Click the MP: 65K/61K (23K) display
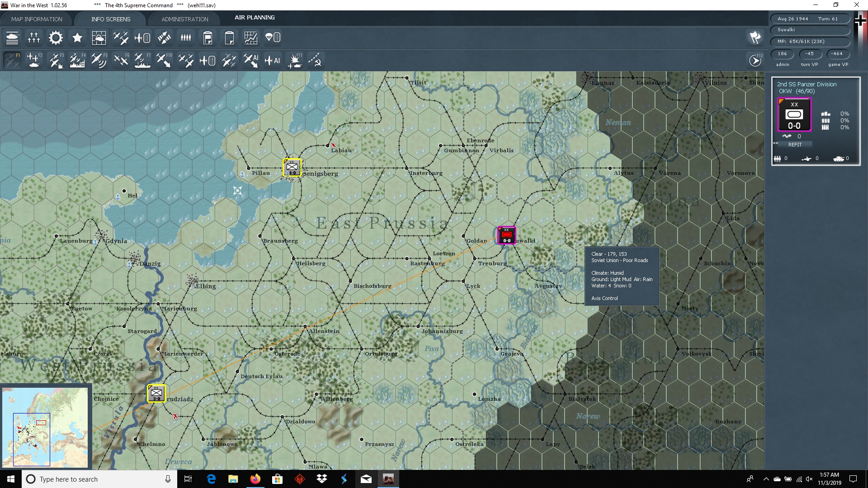 pyautogui.click(x=809, y=42)
